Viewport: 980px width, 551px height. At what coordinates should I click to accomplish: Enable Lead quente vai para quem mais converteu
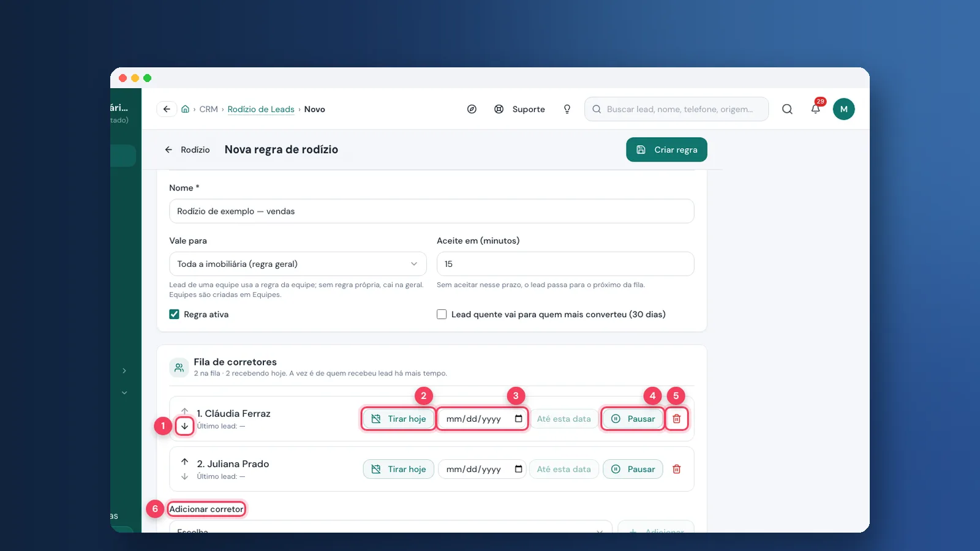[x=442, y=314]
